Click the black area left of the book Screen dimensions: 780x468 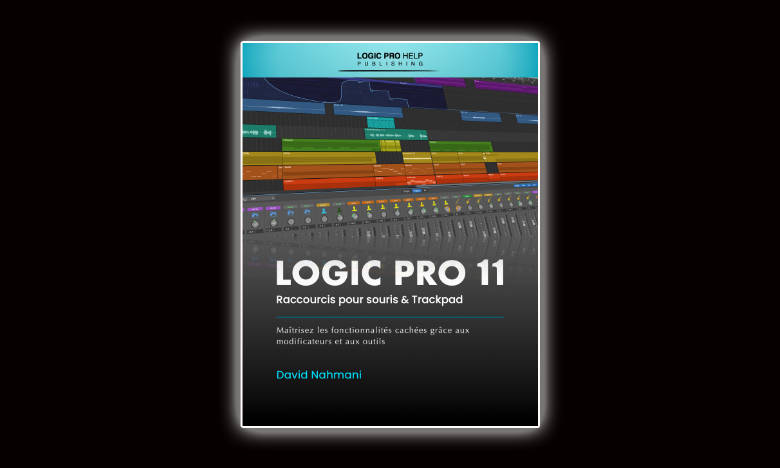pyautogui.click(x=120, y=234)
